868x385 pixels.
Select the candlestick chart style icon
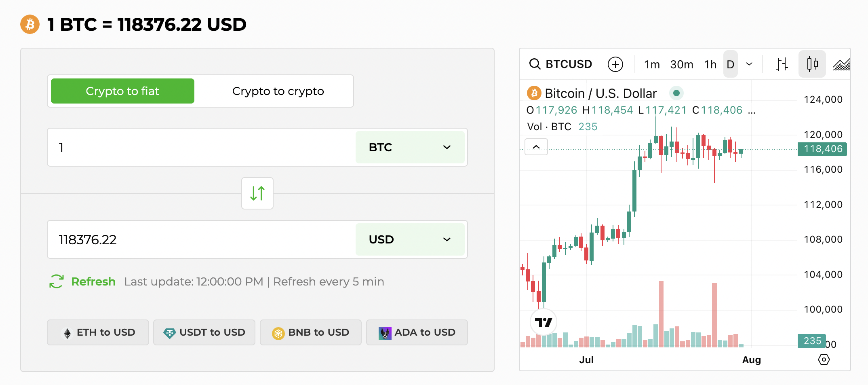812,64
